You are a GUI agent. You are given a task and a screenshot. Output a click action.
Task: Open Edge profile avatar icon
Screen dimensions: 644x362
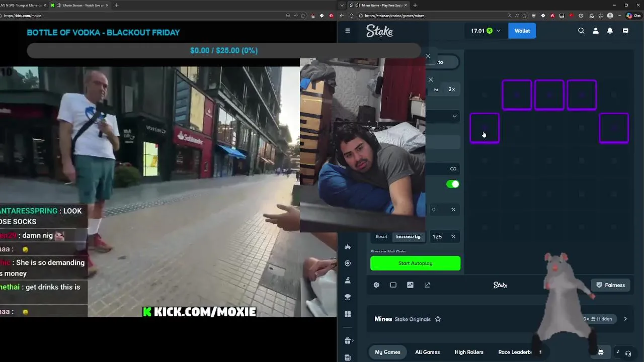click(610, 16)
